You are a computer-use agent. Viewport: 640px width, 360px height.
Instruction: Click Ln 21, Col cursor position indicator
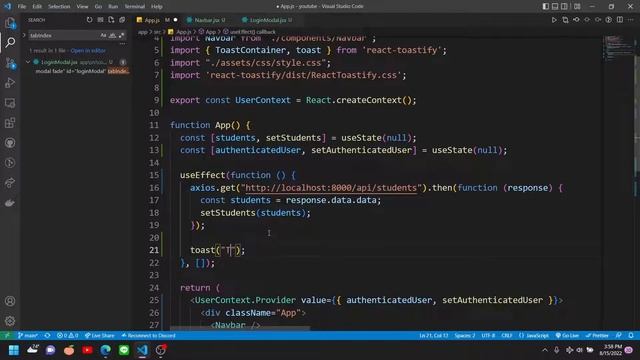click(433, 336)
